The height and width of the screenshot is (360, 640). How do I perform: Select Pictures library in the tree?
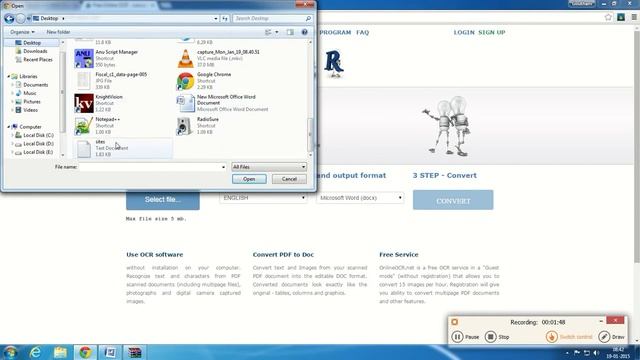pyautogui.click(x=32, y=102)
